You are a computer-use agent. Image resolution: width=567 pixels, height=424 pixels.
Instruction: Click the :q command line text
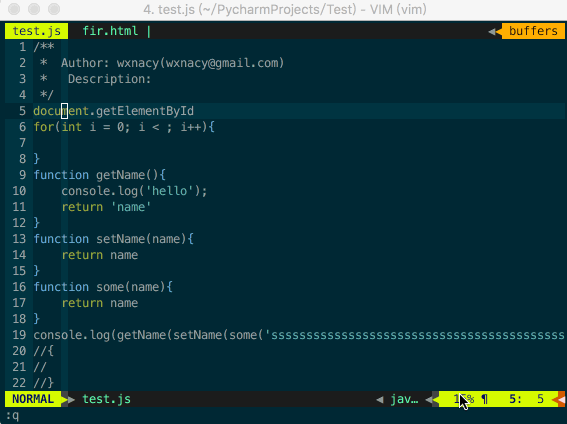pos(12,416)
